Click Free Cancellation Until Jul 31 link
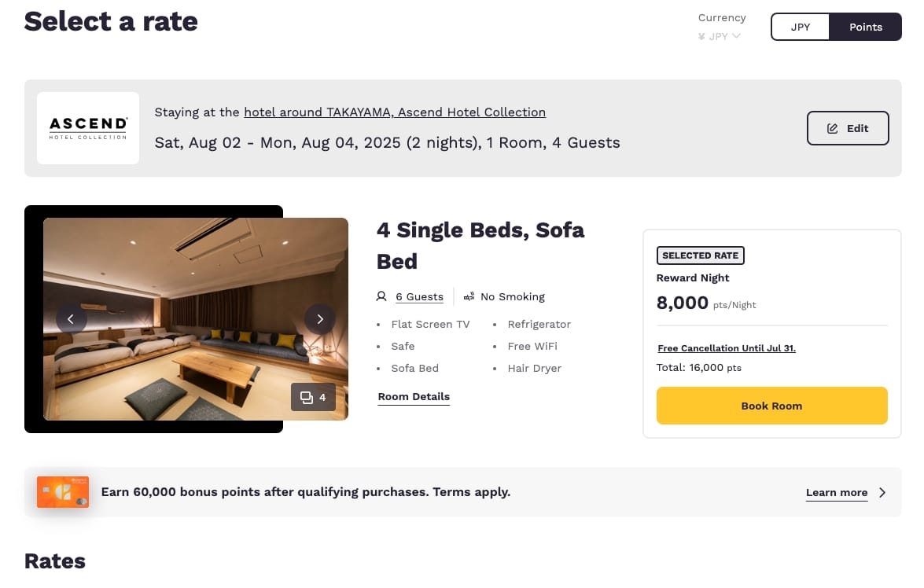Viewport: 924px width, 588px height. (727, 348)
